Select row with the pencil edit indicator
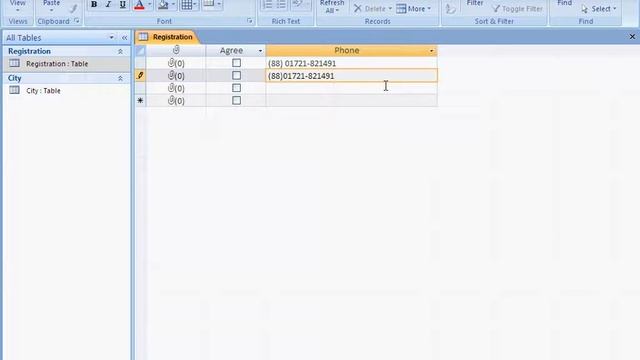Viewport: 640px width, 360px height. pyautogui.click(x=140, y=76)
